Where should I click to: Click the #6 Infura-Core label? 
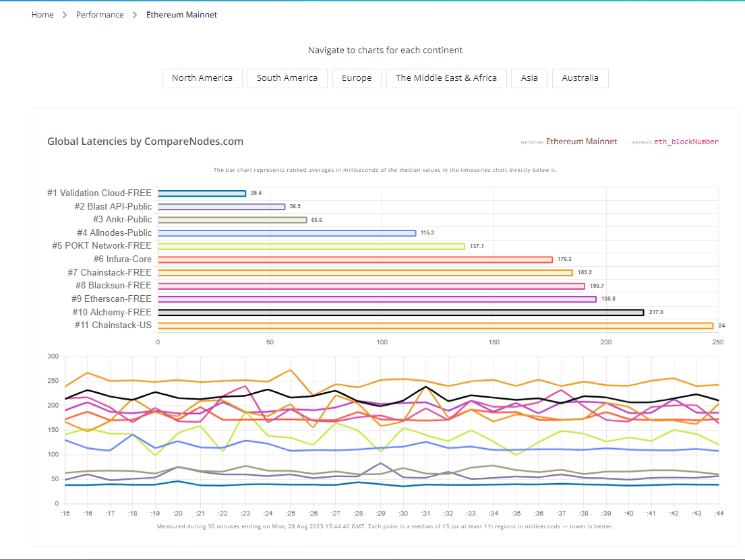(x=122, y=259)
